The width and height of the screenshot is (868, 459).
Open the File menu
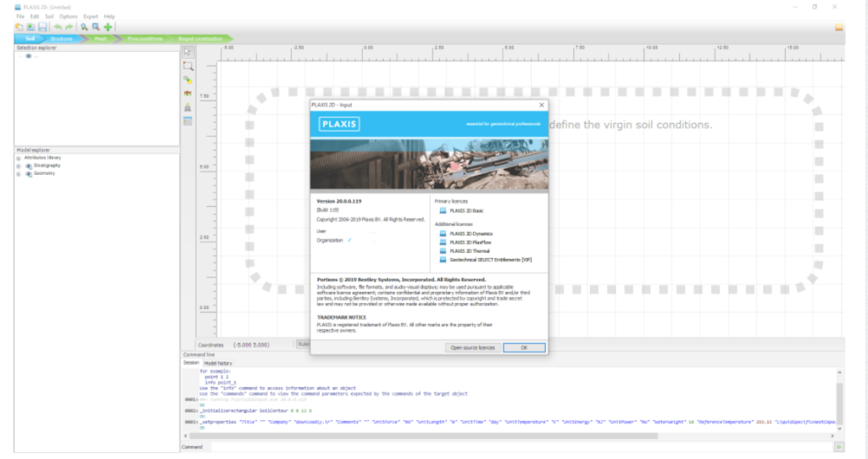[x=20, y=17]
